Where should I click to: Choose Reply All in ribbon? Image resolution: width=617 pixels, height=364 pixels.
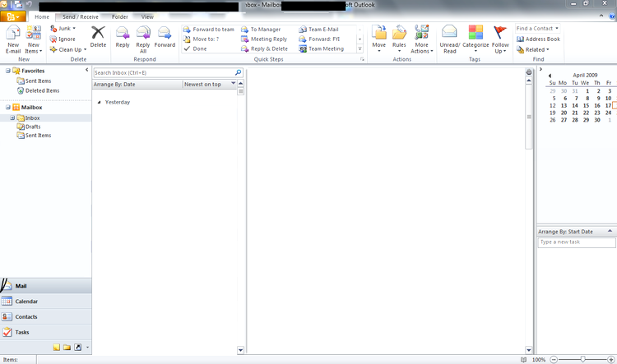tap(143, 39)
